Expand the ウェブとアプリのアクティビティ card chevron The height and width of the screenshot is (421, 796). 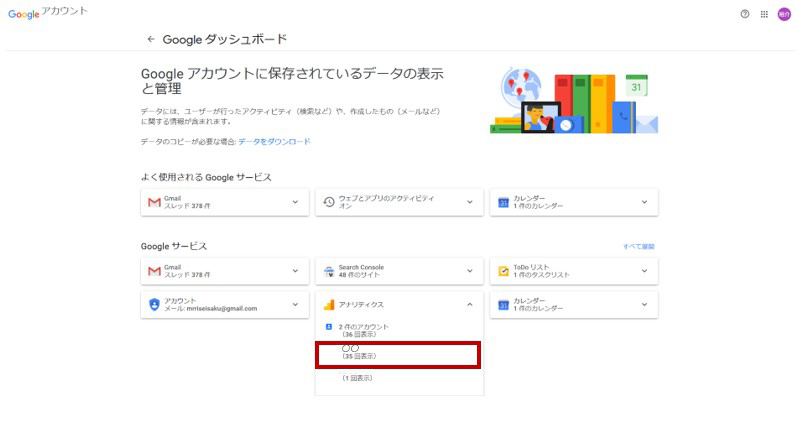point(470,202)
